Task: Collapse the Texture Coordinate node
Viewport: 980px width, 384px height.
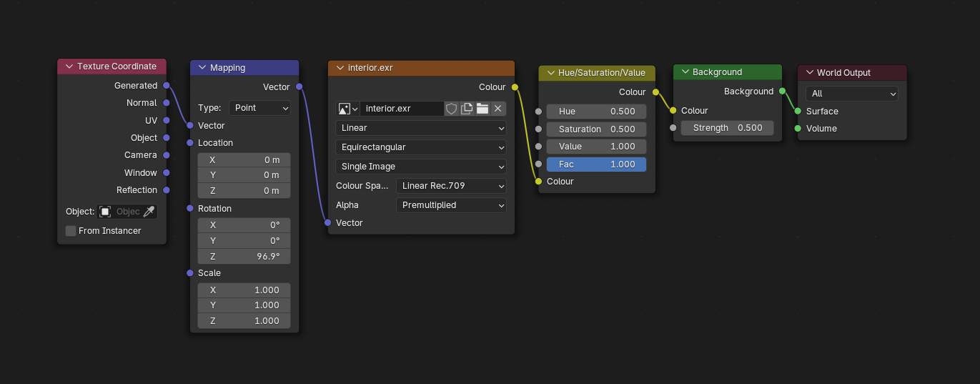Action: click(x=69, y=67)
